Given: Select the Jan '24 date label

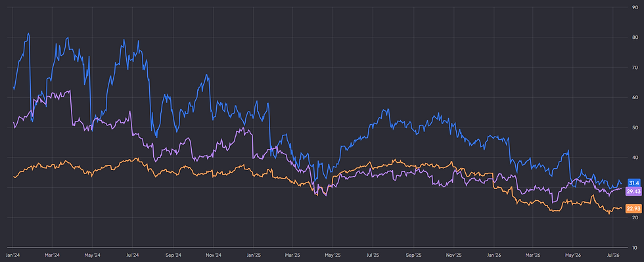Looking at the screenshot, I should coord(13,255).
